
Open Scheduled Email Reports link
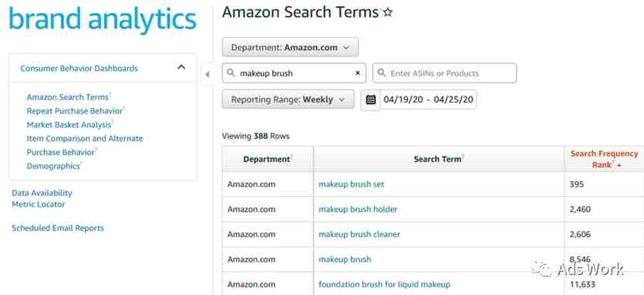(x=58, y=228)
